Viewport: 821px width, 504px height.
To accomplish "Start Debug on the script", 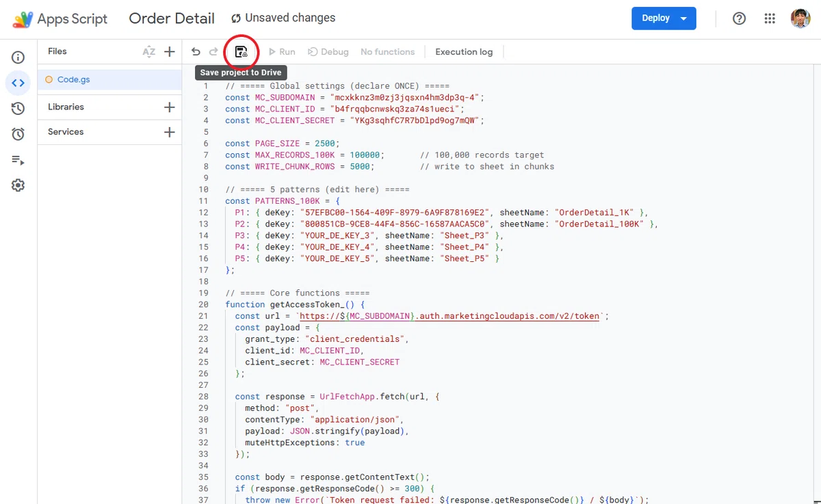I will [x=328, y=52].
